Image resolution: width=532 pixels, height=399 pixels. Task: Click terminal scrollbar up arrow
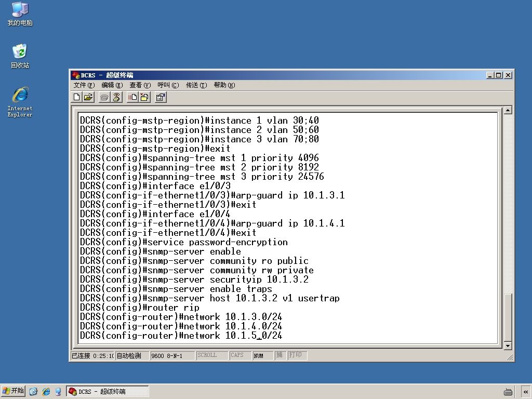508,110
